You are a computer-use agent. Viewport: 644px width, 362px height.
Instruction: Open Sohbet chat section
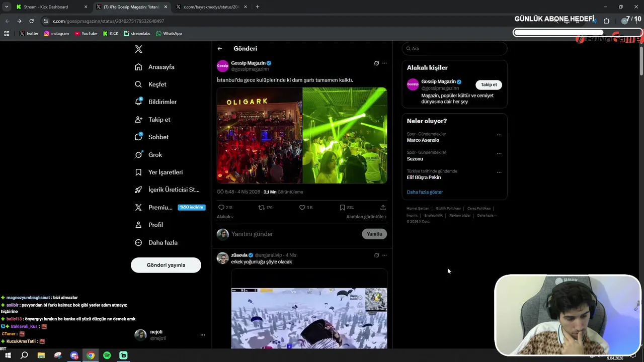tap(152, 137)
